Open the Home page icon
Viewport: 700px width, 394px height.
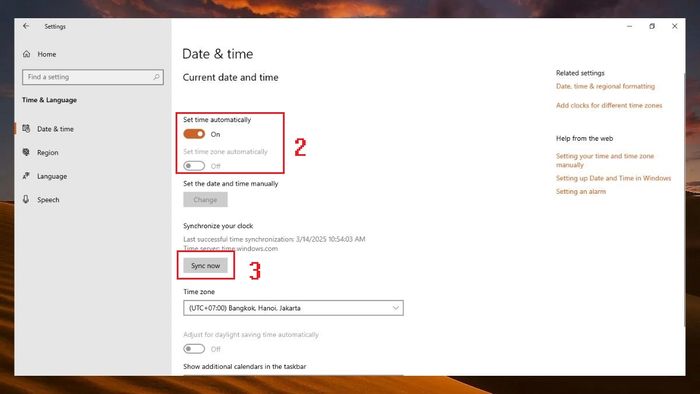coord(26,54)
